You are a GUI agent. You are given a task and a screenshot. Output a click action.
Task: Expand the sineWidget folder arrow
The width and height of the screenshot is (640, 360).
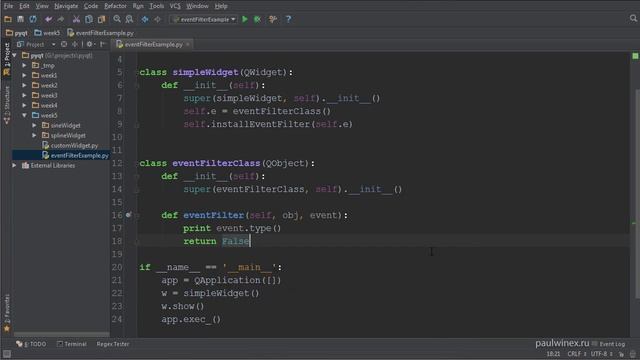34,125
